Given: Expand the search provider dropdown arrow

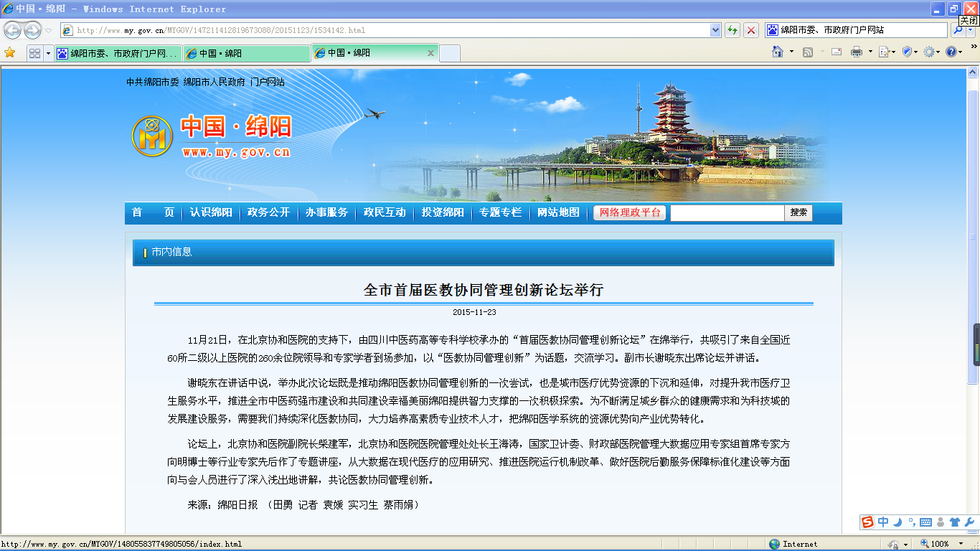Looking at the screenshot, I should (971, 30).
